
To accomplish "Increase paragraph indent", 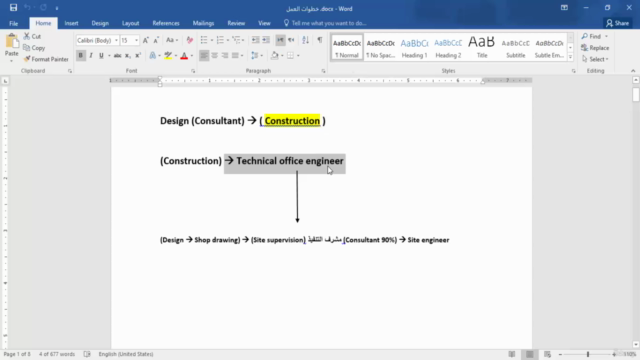I will tap(266, 40).
